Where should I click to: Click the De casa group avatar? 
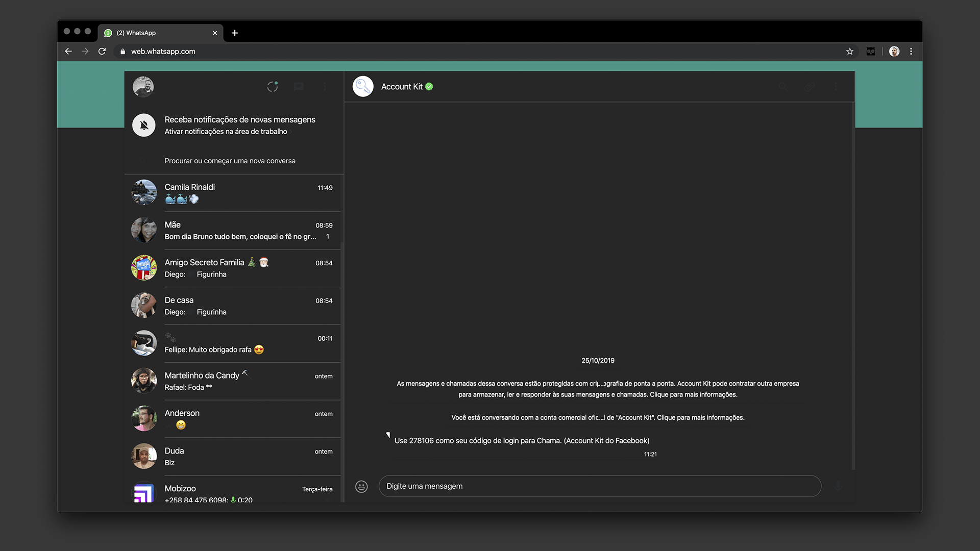[144, 306]
